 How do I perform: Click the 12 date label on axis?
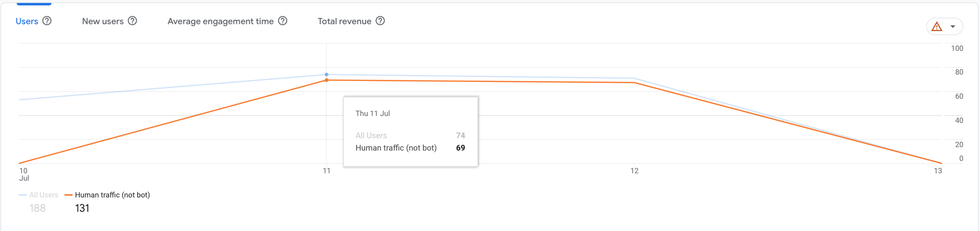point(634,171)
